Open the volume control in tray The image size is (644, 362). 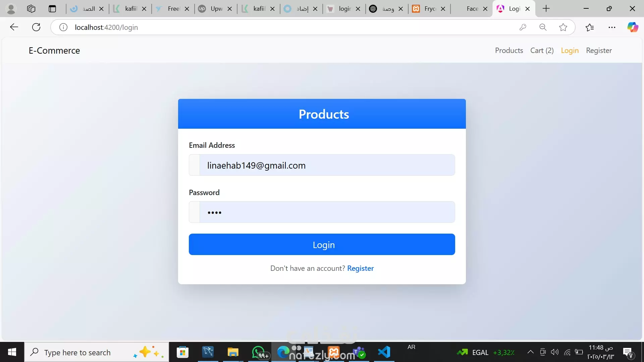click(555, 352)
